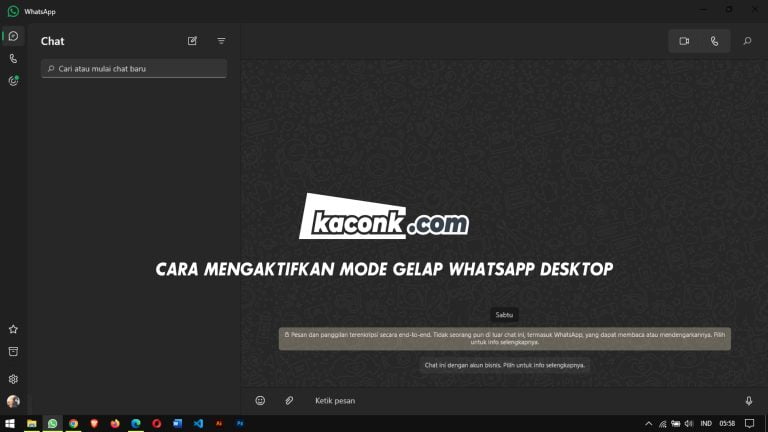Viewport: 768px width, 432px height.
Task: Open the chat filter menu icon
Action: coord(221,41)
